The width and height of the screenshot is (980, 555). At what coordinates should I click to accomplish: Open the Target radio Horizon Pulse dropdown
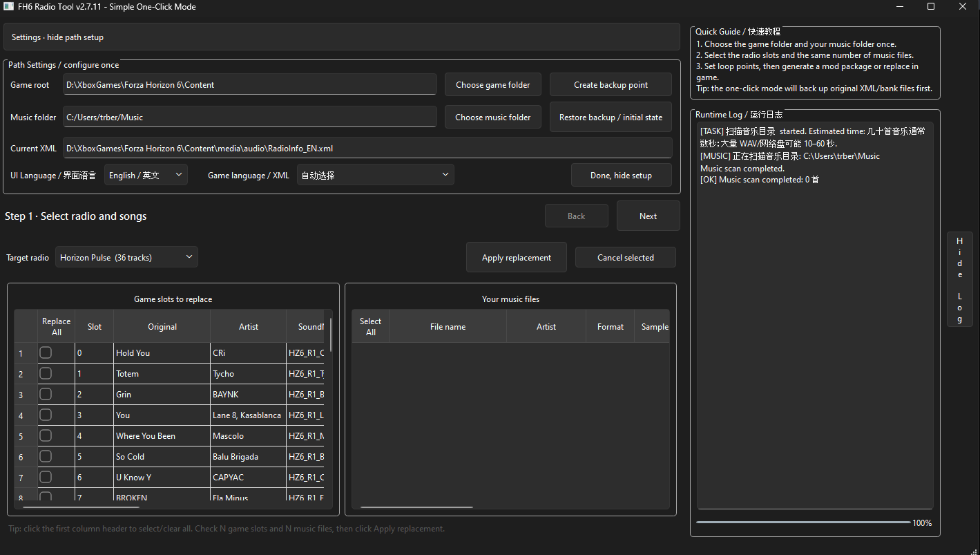(126, 257)
